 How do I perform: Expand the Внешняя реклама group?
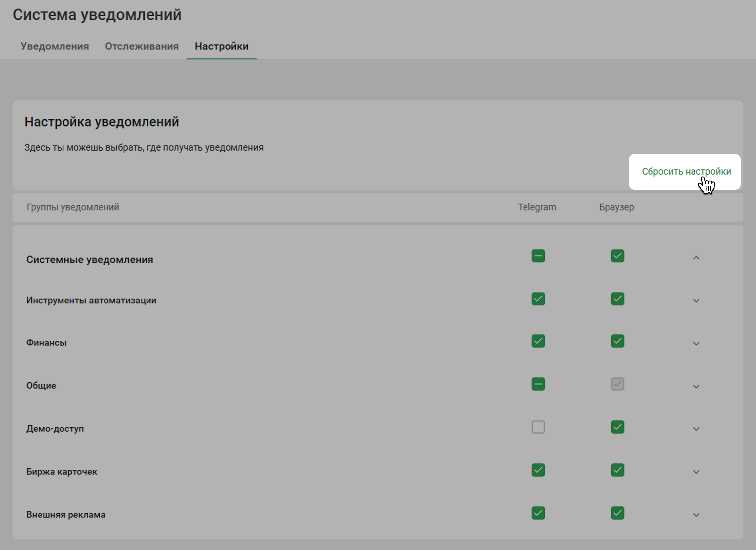[696, 515]
